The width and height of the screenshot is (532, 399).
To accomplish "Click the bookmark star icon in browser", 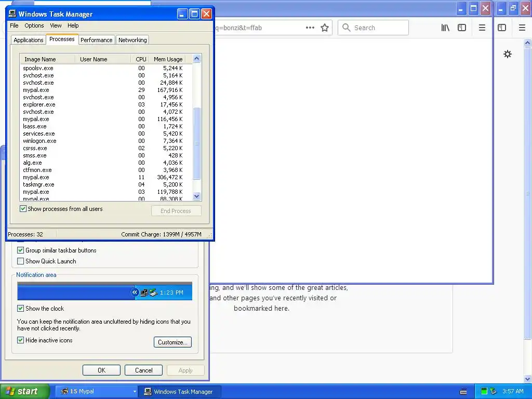I will point(325,28).
